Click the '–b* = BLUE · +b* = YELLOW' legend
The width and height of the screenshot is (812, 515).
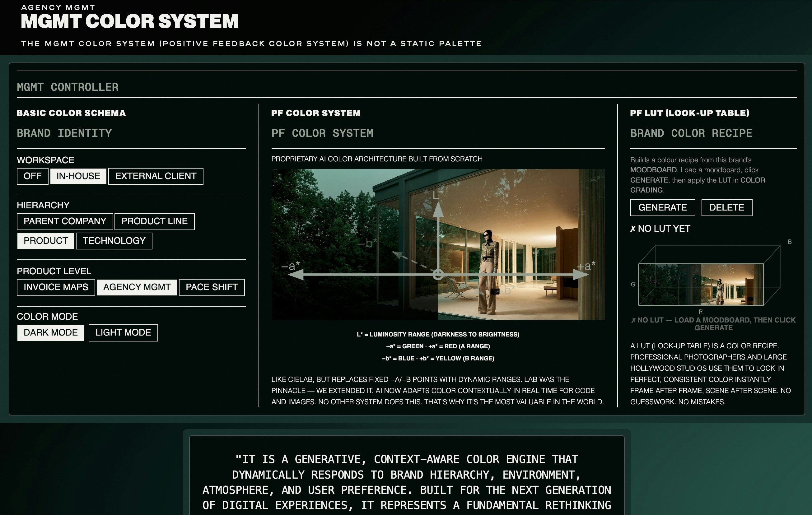(438, 358)
